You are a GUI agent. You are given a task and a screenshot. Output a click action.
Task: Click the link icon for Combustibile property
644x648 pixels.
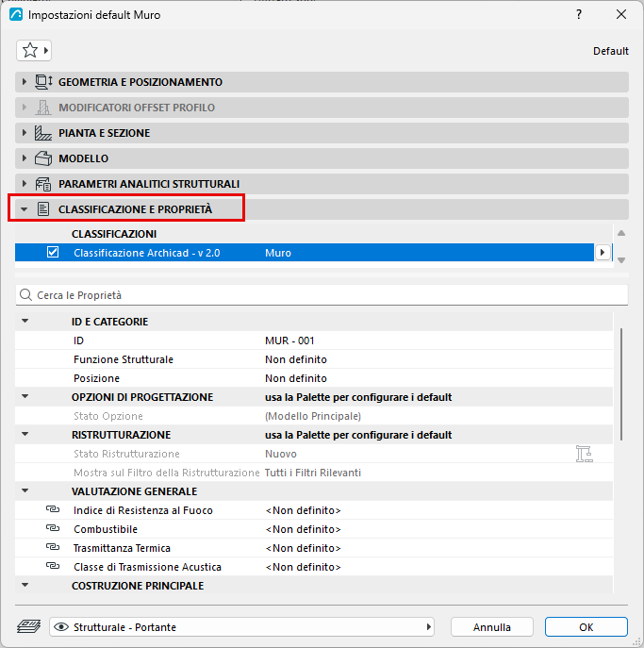click(53, 528)
